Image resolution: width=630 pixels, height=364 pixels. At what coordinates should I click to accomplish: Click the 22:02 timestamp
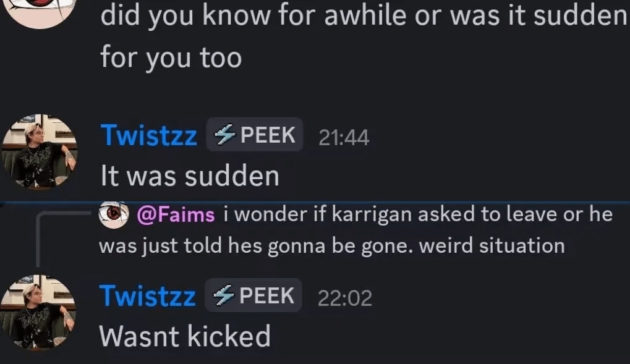(x=345, y=298)
